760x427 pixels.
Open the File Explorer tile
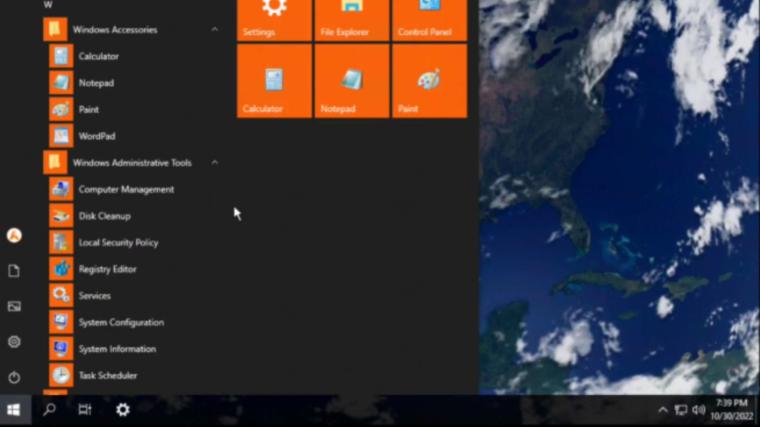pos(352,20)
